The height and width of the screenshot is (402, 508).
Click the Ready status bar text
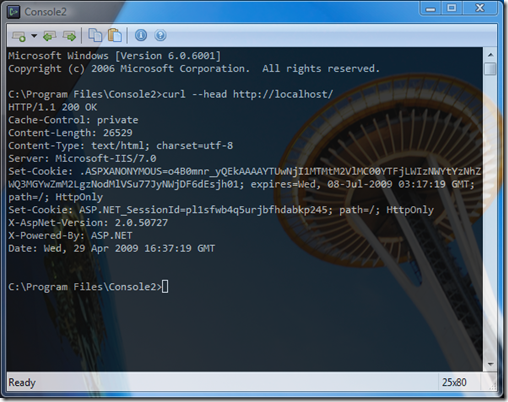[x=22, y=382]
